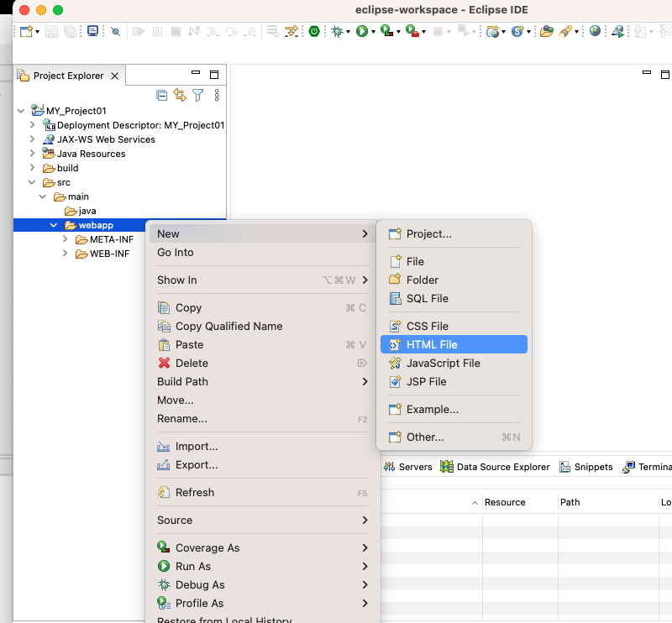This screenshot has width=672, height=623.
Task: Switch to the Snippets tab
Action: pyautogui.click(x=586, y=467)
